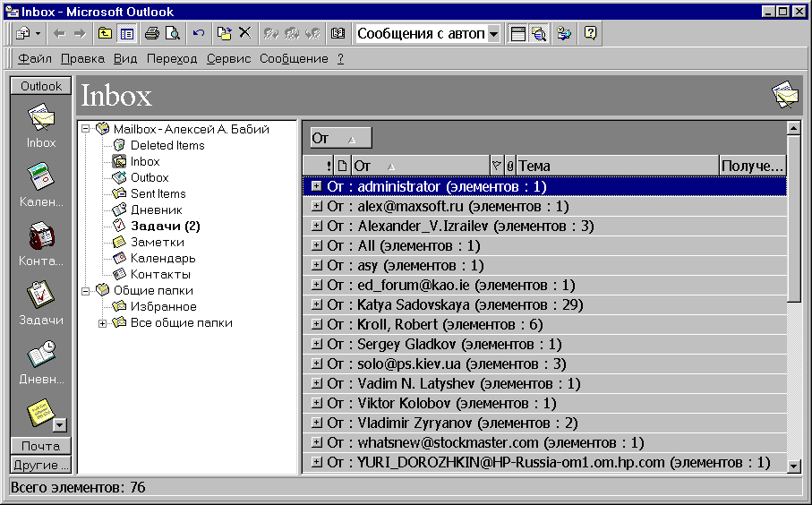Open the folder list from Inbox banner title

coord(116,95)
